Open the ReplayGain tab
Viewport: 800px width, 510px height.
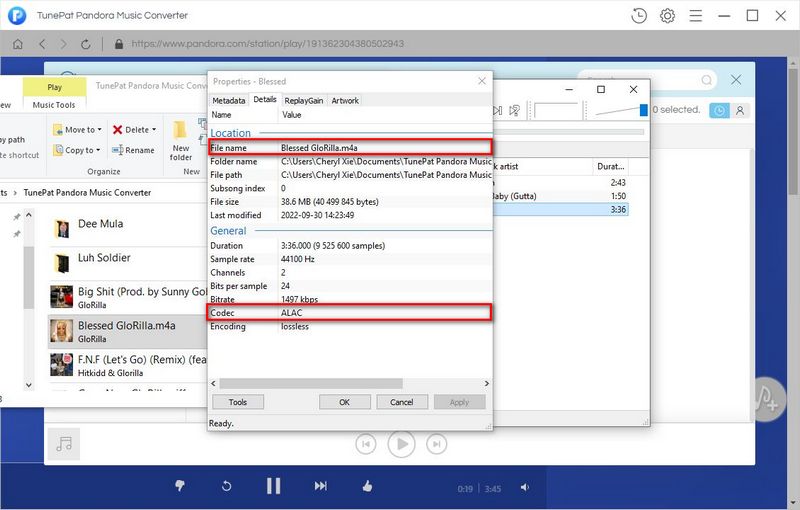(x=304, y=100)
